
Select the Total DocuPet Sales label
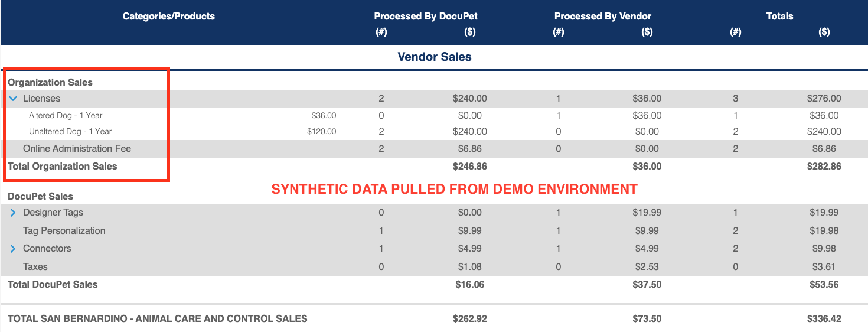53,285
